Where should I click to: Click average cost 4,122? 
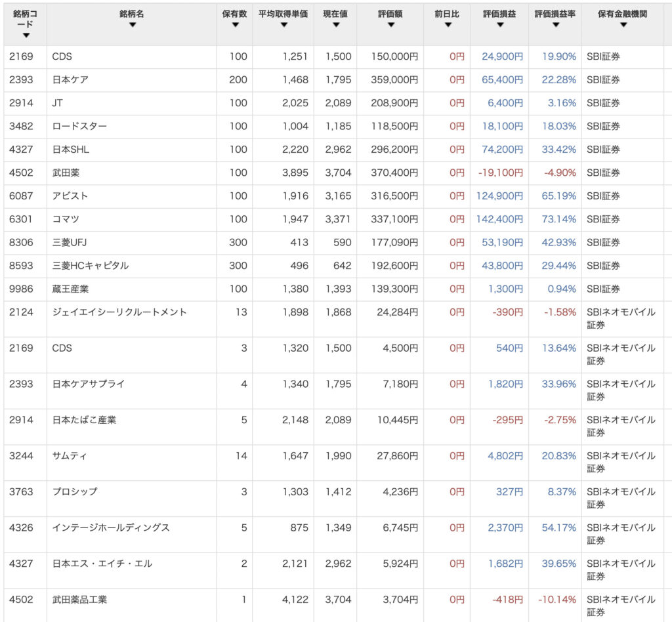(295, 600)
